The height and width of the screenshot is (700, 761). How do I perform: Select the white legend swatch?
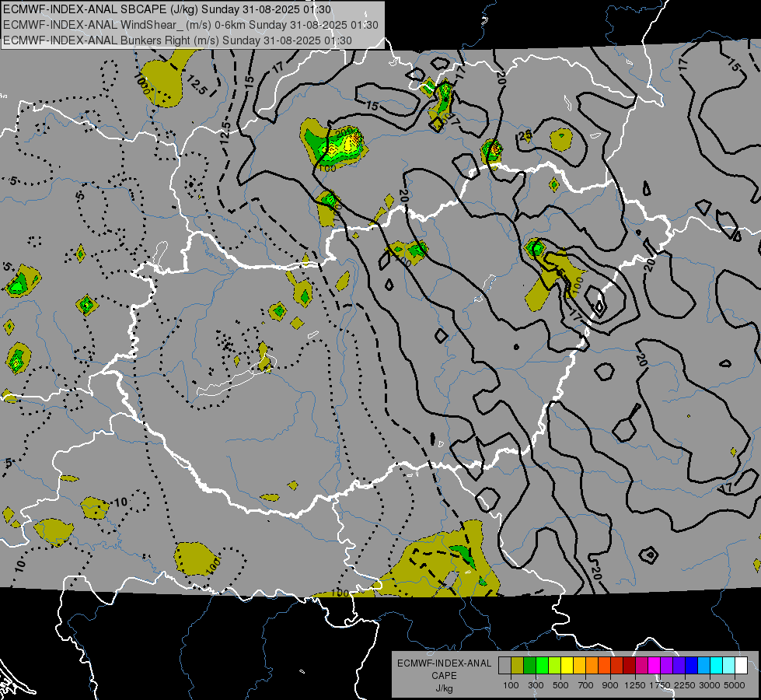click(741, 665)
